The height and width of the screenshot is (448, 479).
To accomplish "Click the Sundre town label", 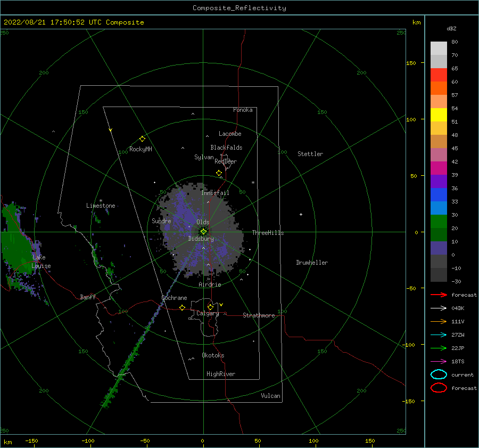I will 161,221.
